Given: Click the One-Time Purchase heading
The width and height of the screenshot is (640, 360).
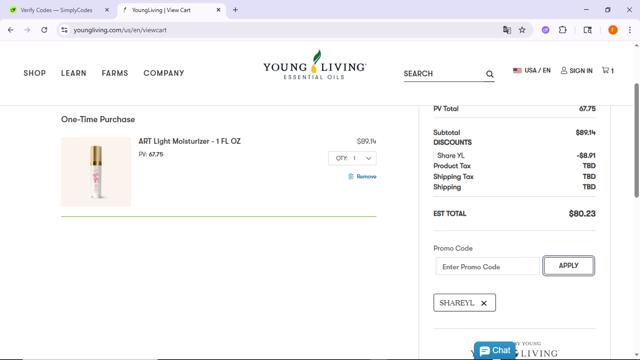Looking at the screenshot, I should tap(98, 119).
